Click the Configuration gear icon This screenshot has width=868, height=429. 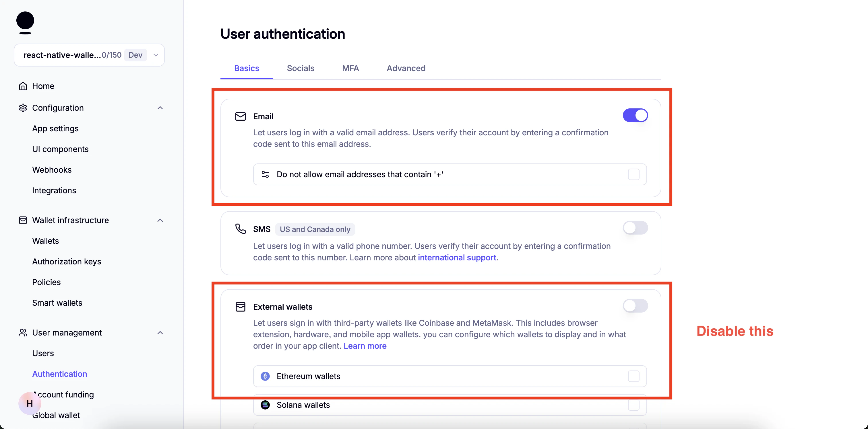[x=23, y=108]
